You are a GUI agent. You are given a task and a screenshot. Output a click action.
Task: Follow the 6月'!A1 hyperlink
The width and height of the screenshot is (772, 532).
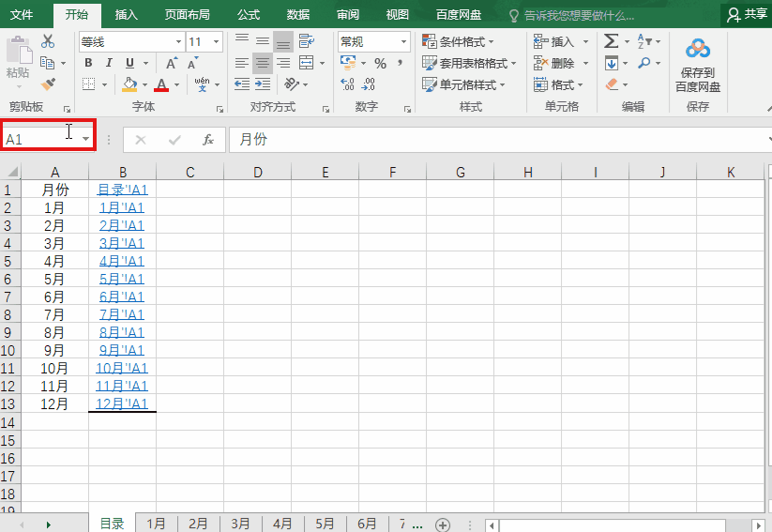pos(122,297)
